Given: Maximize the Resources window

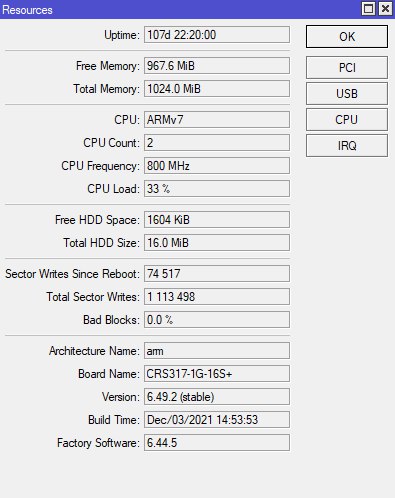Looking at the screenshot, I should 368,9.
